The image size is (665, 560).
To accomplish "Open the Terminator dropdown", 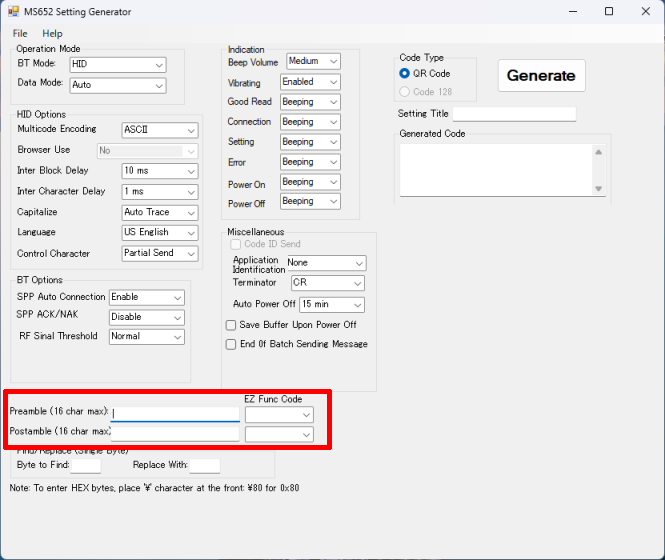I will point(327,283).
